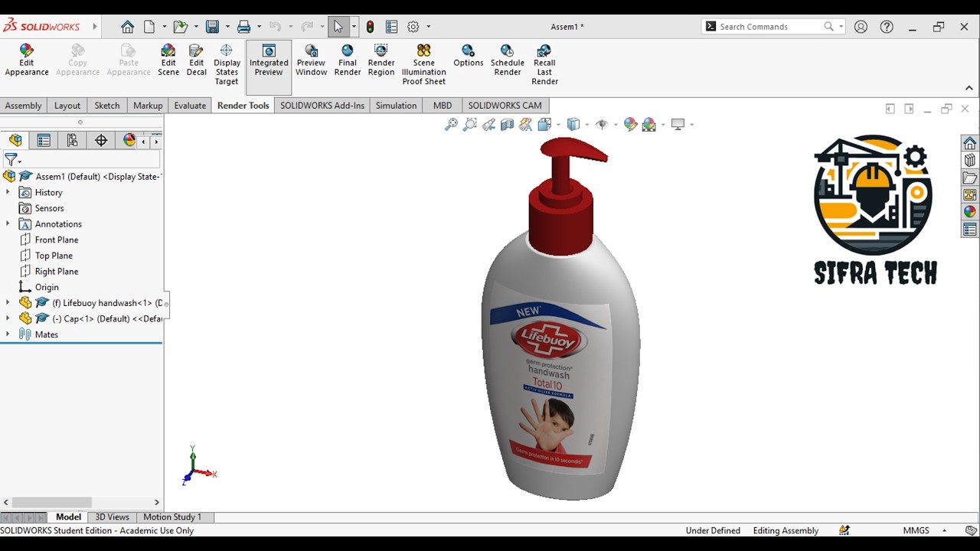The height and width of the screenshot is (551, 980).
Task: Open the Options gear icon
Action: (x=413, y=27)
